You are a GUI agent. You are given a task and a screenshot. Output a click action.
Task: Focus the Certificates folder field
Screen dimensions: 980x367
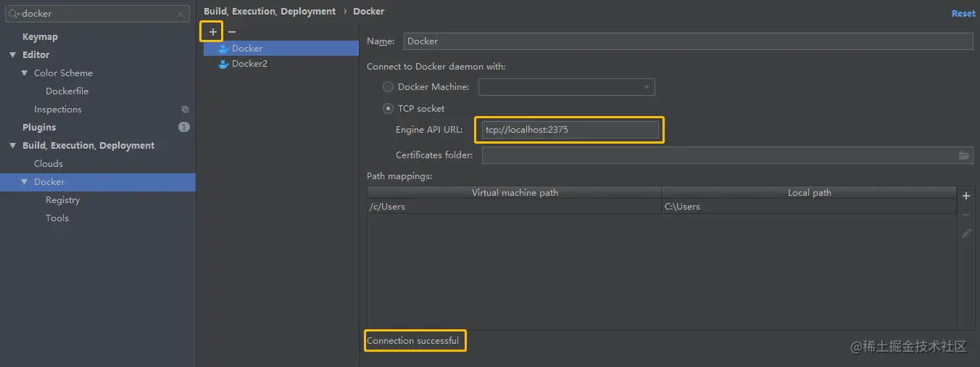coord(727,155)
